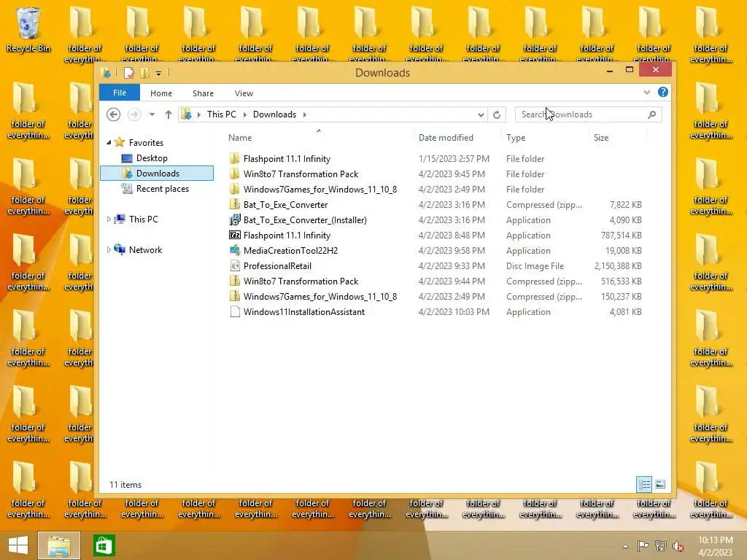Open the address bar history dropdown
Screen dimensions: 747x560
tap(481, 114)
